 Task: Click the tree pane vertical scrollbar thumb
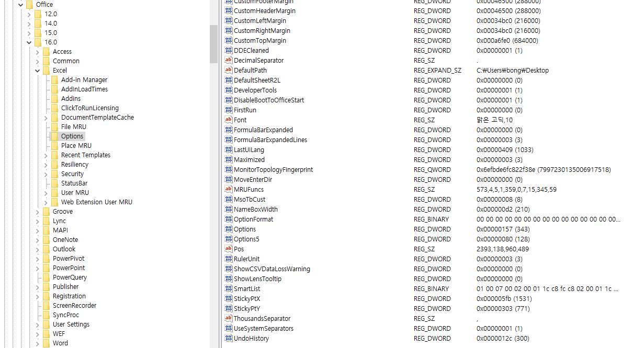point(213,44)
